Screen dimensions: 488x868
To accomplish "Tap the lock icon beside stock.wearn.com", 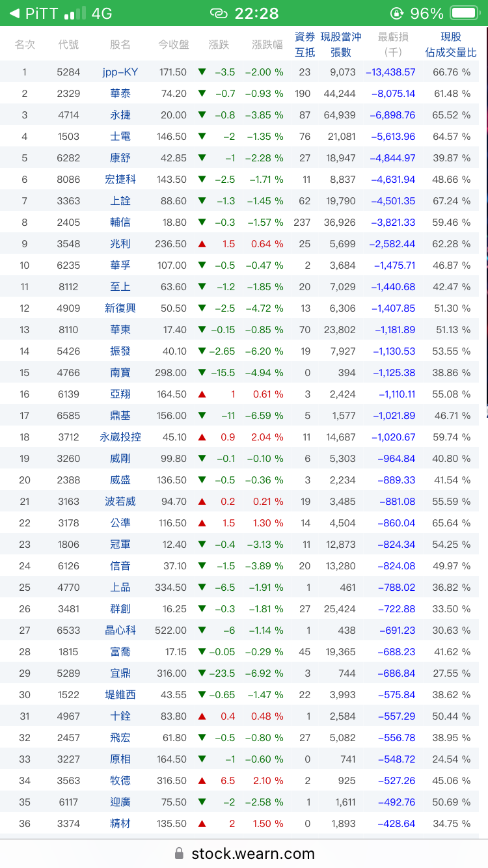I will pyautogui.click(x=179, y=853).
